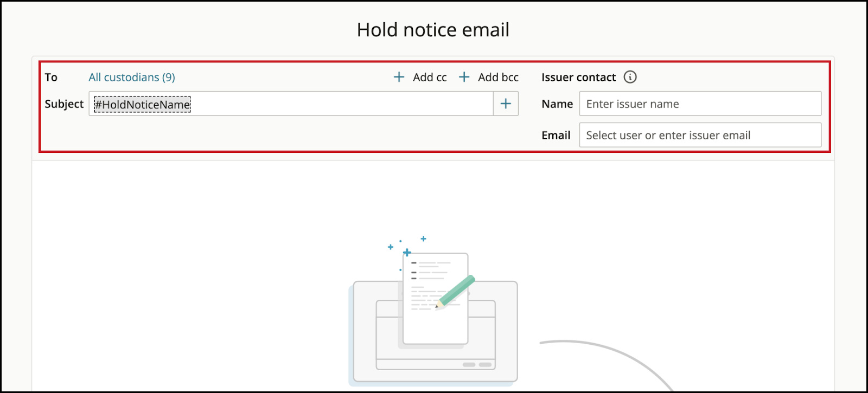This screenshot has height=393, width=868.
Task: Click the Hold notice email heading
Action: click(433, 30)
